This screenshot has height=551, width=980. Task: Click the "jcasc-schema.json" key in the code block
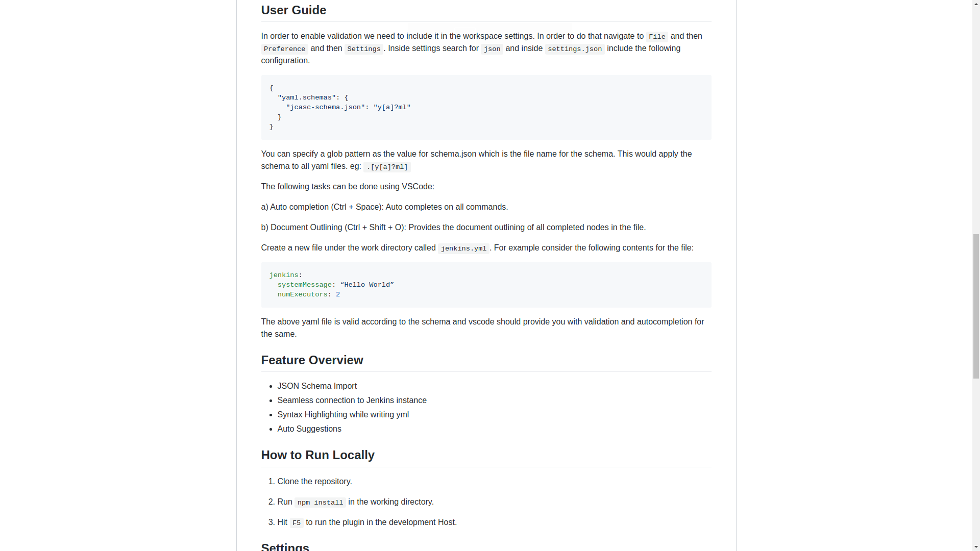(325, 107)
